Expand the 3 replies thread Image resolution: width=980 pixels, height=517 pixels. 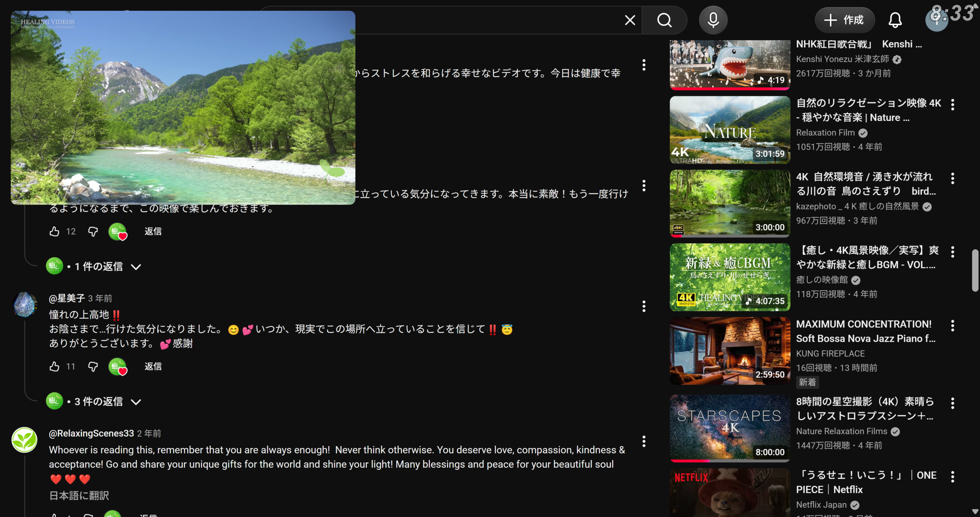click(x=99, y=401)
